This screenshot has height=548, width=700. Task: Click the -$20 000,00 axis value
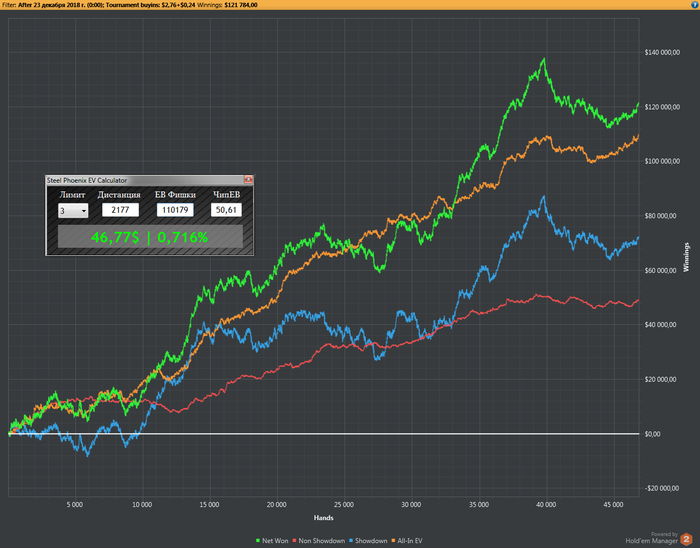click(x=662, y=488)
